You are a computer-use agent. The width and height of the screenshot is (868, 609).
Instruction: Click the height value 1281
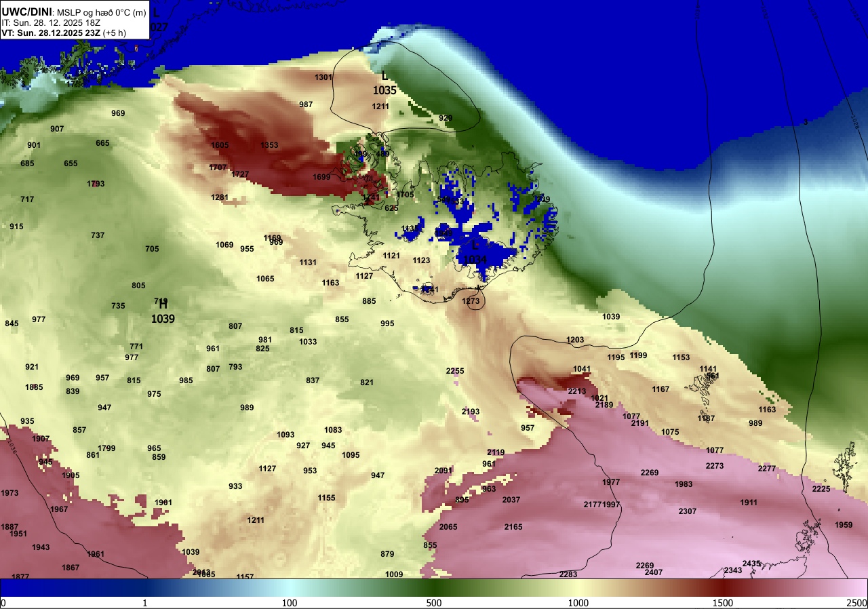[x=220, y=197]
